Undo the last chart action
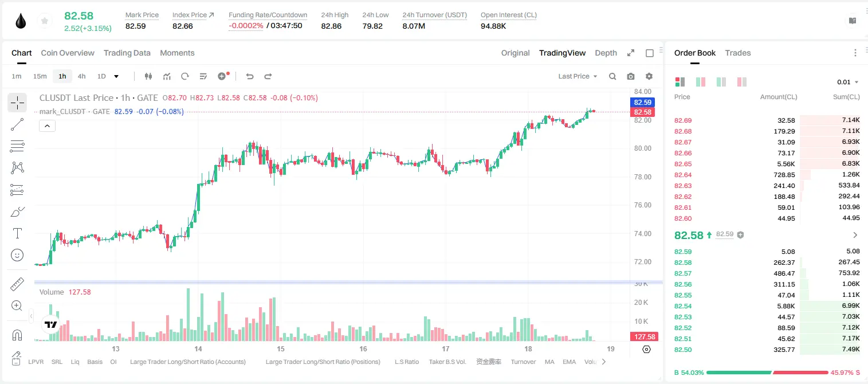Viewport: 868px width, 384px height. coord(249,76)
